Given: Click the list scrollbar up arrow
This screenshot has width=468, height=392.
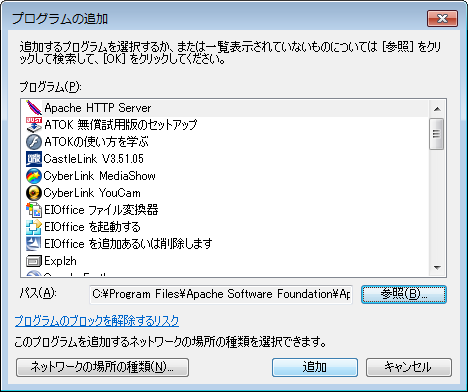Looking at the screenshot, I should click(437, 109).
